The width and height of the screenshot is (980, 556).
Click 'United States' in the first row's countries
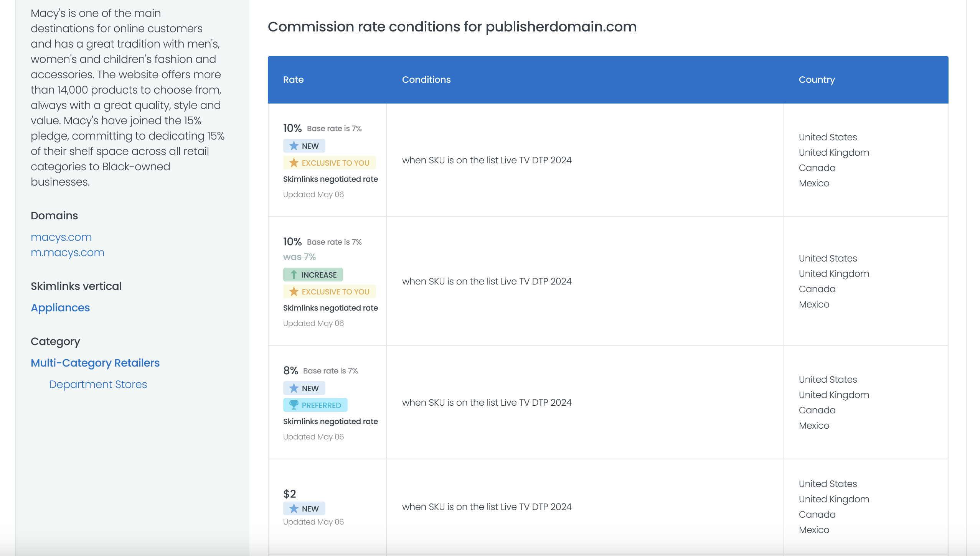(x=828, y=137)
